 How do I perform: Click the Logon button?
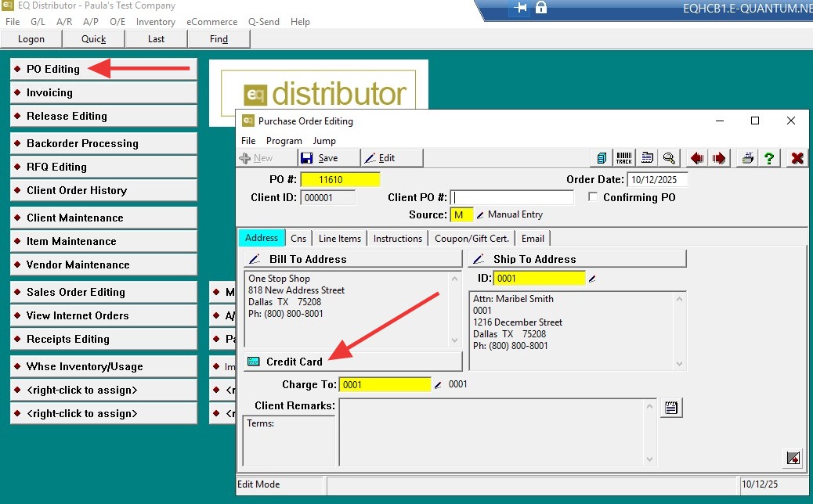coord(31,39)
